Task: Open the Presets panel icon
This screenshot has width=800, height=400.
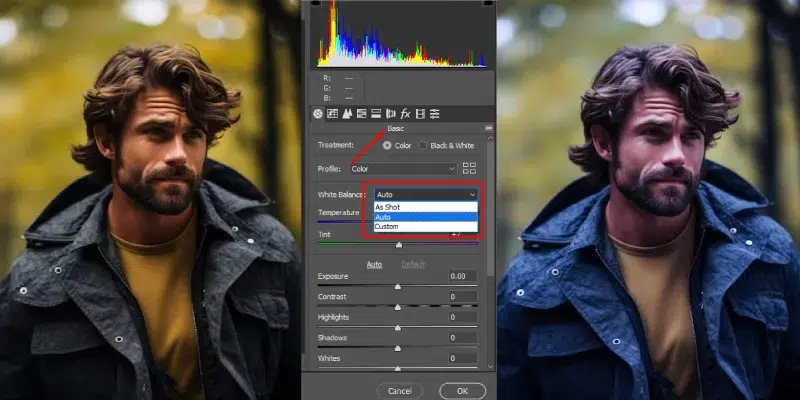Action: point(435,114)
